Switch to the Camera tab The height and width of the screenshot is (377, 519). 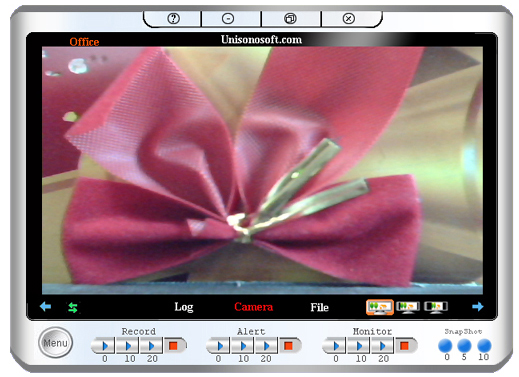click(x=253, y=307)
